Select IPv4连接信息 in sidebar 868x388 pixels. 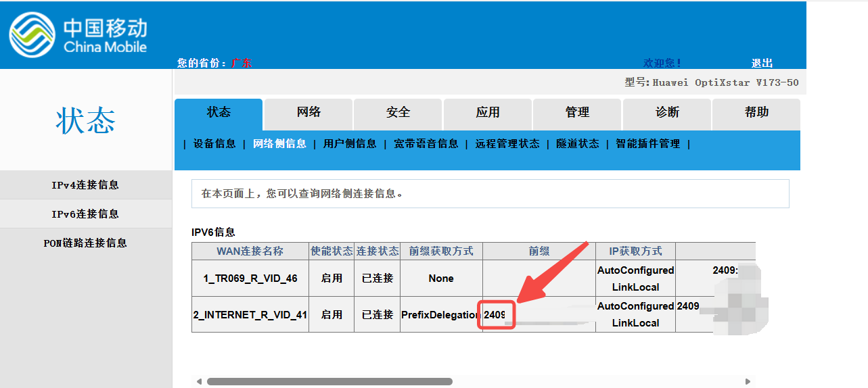pos(85,185)
